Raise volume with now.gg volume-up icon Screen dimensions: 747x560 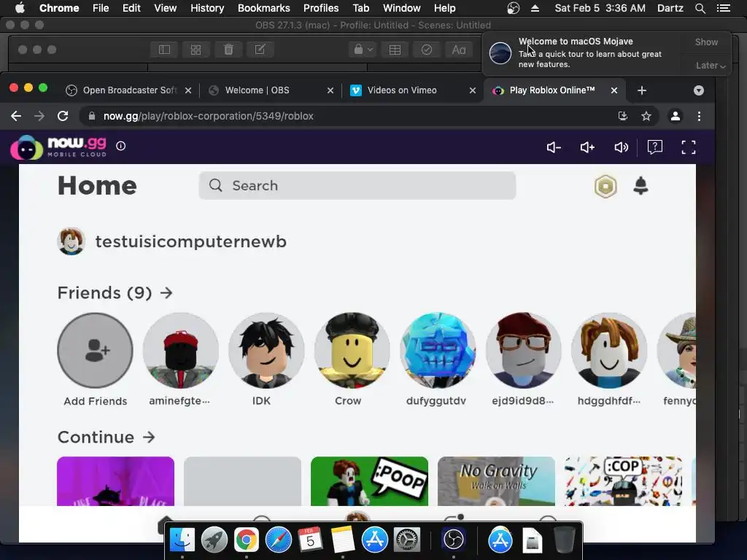tap(587, 147)
